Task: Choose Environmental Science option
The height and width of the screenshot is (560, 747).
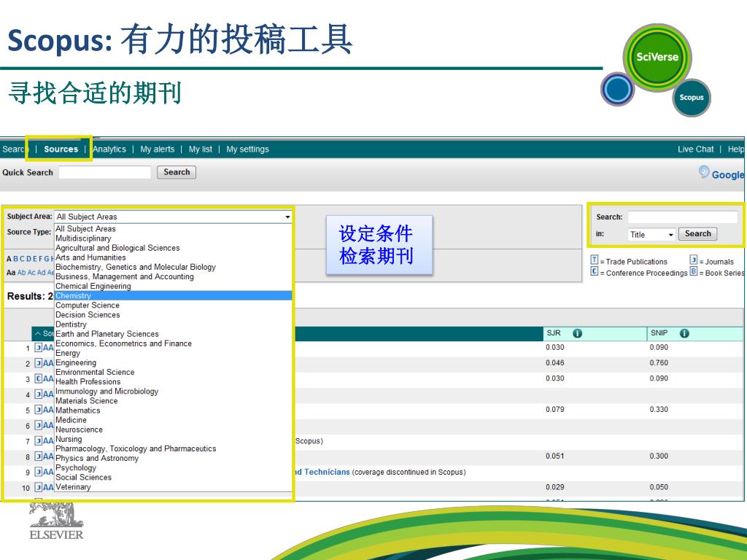Action: (x=173, y=372)
